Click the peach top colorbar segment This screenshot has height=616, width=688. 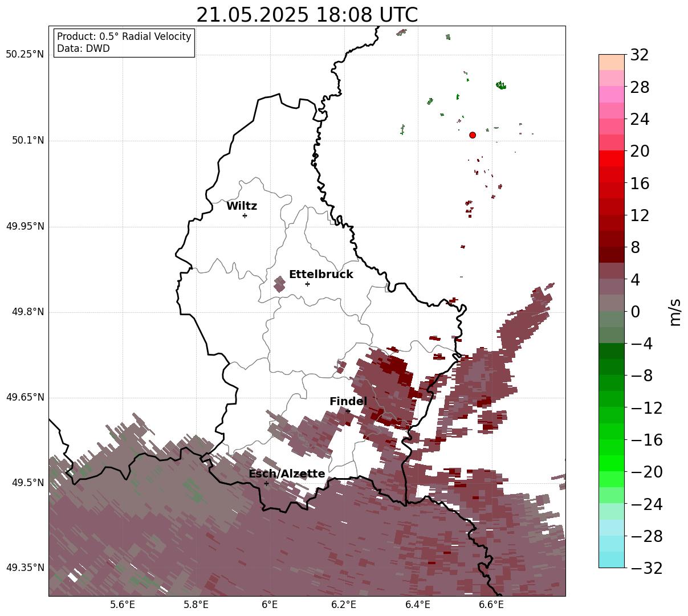tap(612, 62)
